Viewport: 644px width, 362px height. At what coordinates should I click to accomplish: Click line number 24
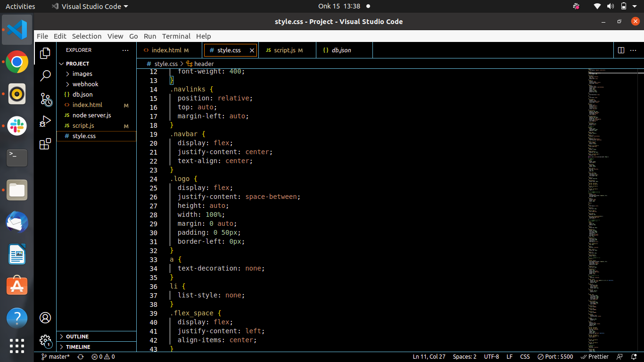[153, 179]
